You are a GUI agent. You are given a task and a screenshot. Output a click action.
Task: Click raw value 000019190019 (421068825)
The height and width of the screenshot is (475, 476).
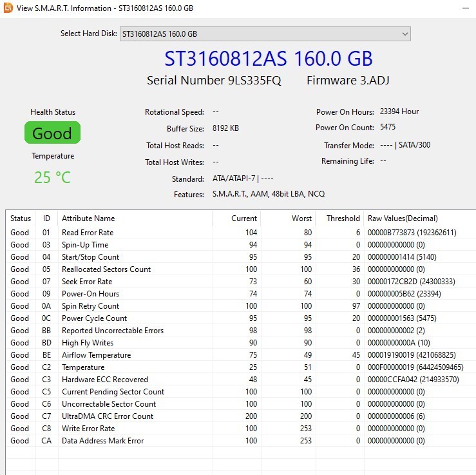tap(412, 354)
